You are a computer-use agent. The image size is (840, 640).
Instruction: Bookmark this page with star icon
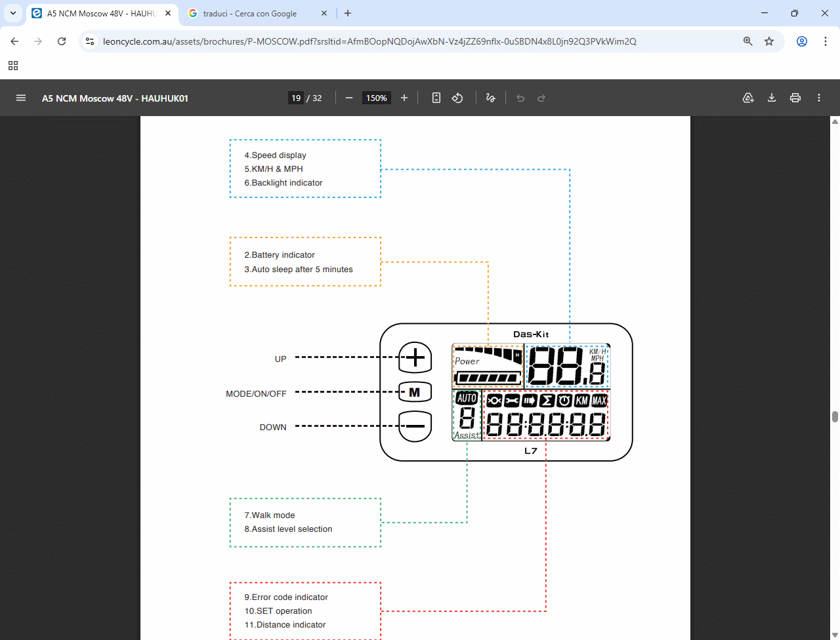coord(769,41)
